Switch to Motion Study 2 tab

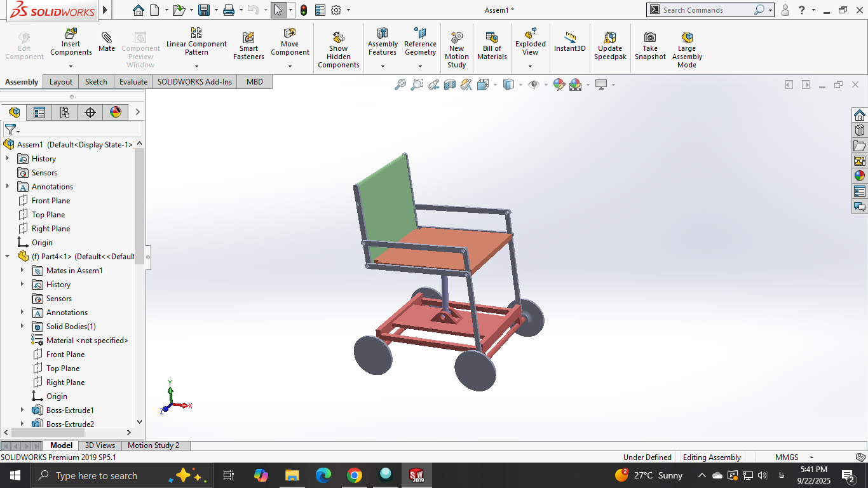point(153,445)
